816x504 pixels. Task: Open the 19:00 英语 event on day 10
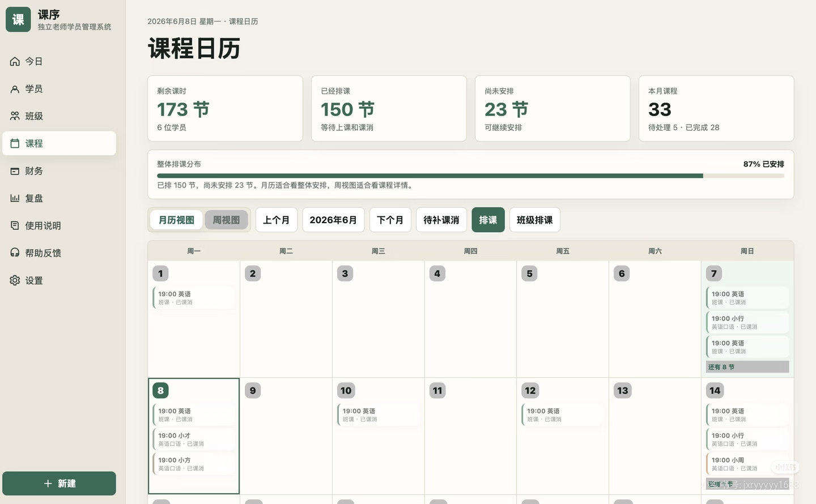379,415
